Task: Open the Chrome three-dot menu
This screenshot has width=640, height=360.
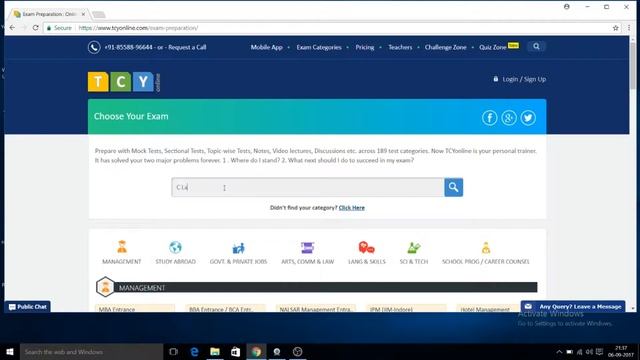Action: point(629,28)
